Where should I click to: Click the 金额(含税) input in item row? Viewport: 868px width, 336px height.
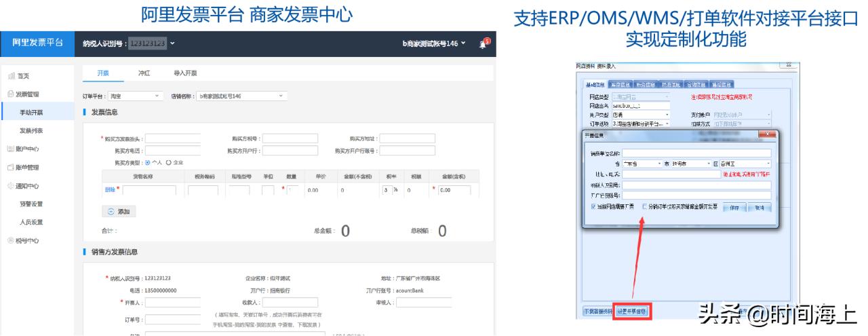coord(455,191)
